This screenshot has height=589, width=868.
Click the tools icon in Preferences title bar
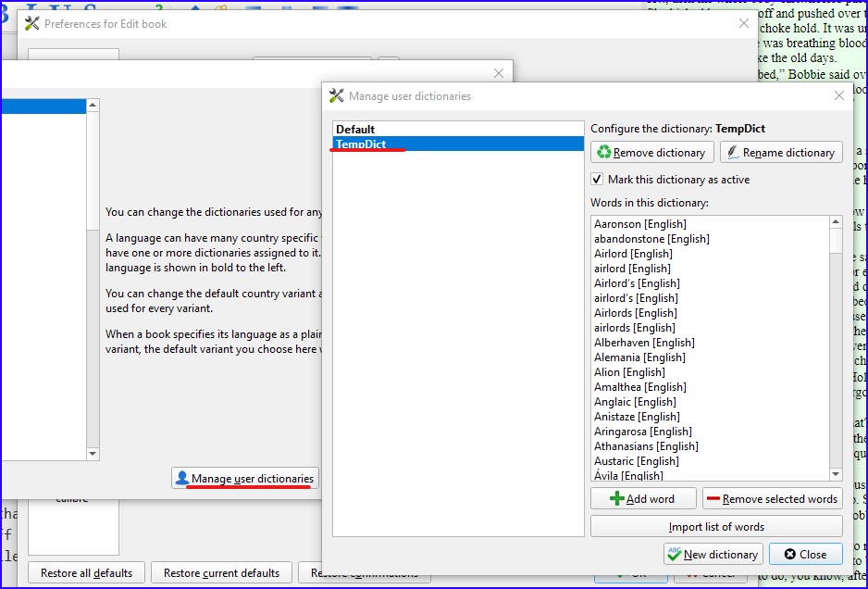point(32,23)
